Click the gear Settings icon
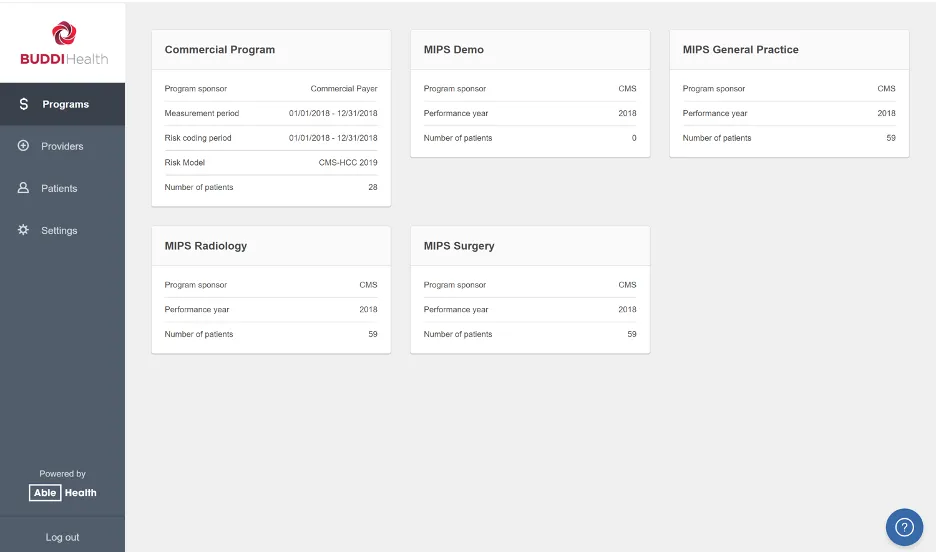936x552 pixels. (24, 230)
